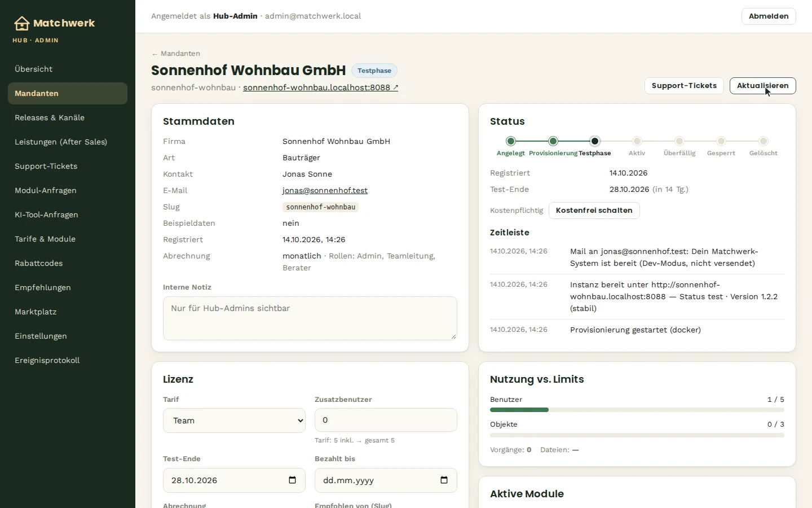812x508 pixels.
Task: Click the jonas@sonnenhof.test email link
Action: (x=325, y=191)
